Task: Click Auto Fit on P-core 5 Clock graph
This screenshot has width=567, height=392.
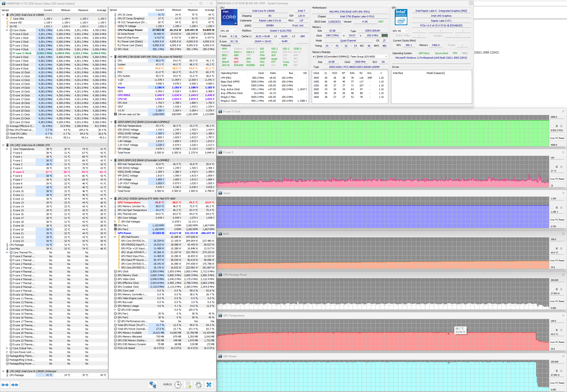Action: click(553, 138)
